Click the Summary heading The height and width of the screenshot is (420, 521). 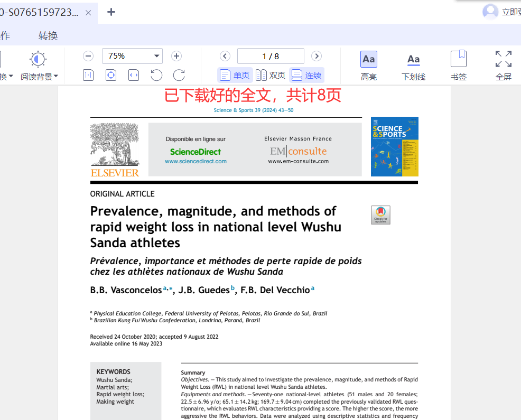click(x=193, y=372)
